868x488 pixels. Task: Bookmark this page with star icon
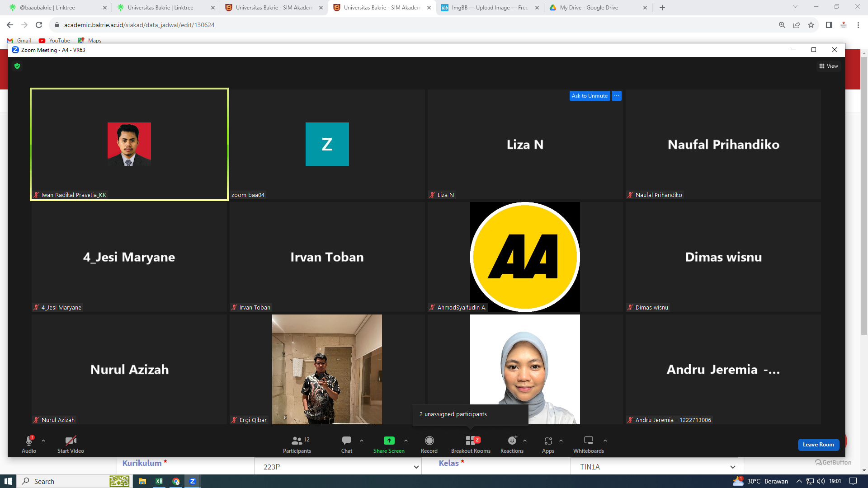pyautogui.click(x=811, y=25)
